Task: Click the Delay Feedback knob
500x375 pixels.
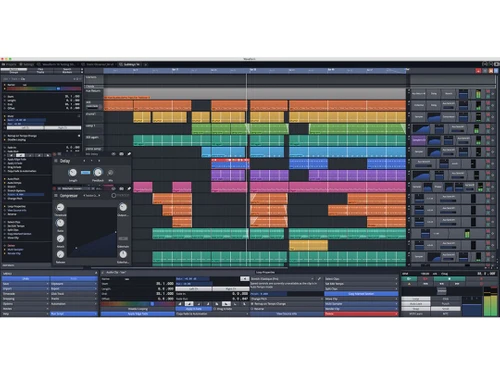Action: pos(98,172)
